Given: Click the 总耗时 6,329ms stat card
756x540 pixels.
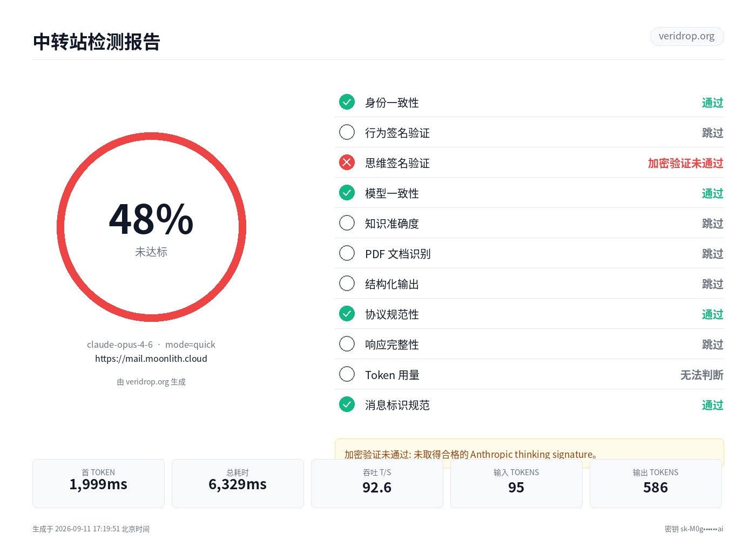Looking at the screenshot, I should 238,483.
